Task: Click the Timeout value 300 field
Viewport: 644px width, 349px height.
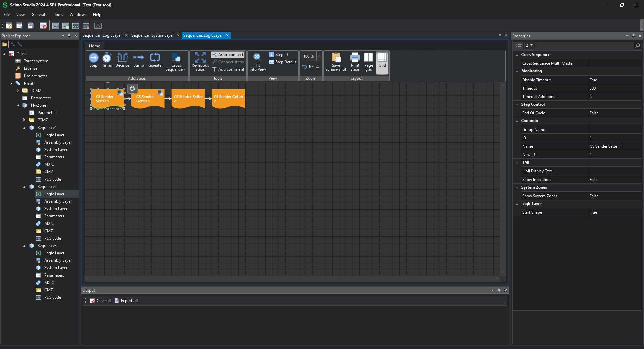Action: pyautogui.click(x=614, y=88)
